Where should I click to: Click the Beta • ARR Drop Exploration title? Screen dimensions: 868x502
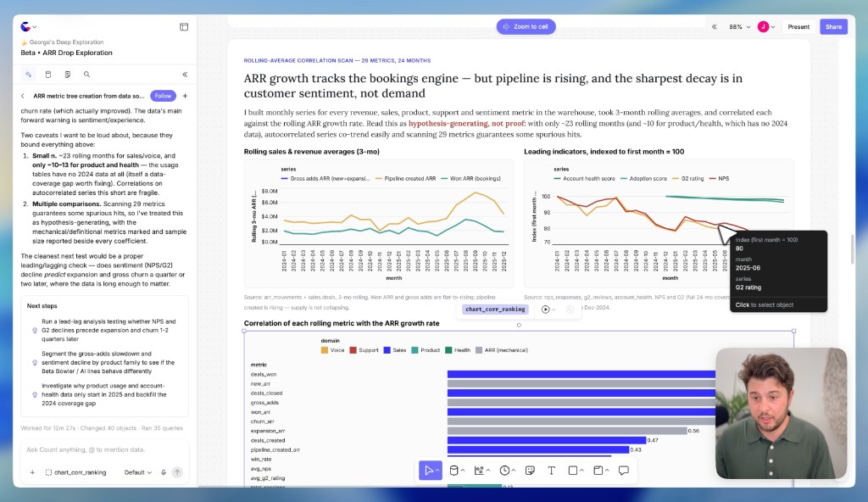[x=66, y=53]
